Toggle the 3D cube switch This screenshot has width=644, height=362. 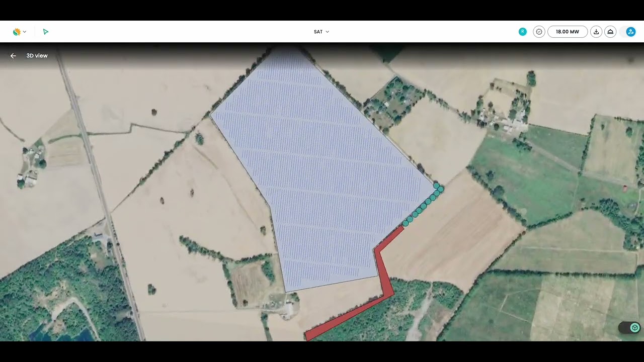coord(629,328)
